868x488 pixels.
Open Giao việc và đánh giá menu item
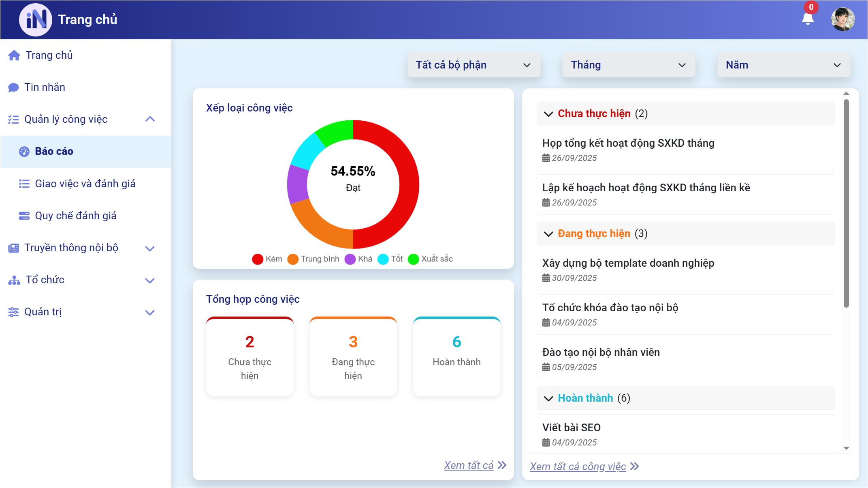coord(85,184)
